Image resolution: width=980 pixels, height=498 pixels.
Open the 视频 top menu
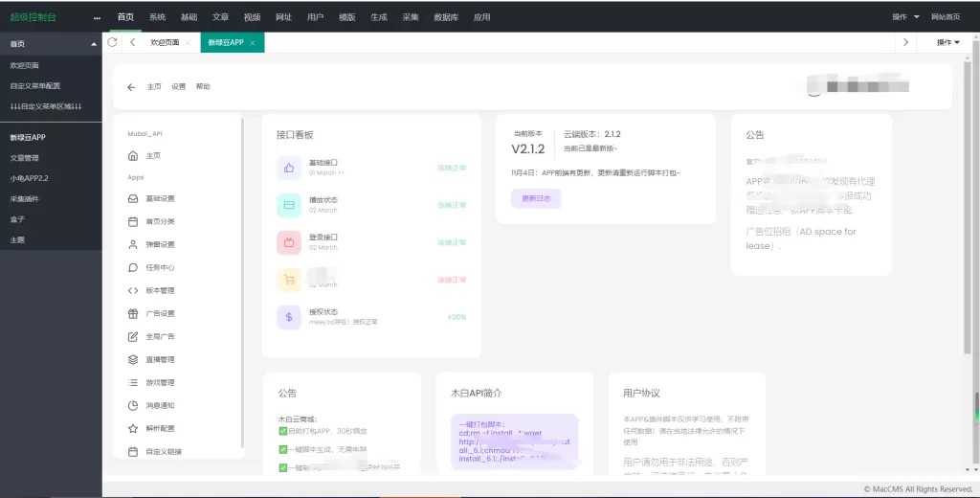(x=253, y=17)
